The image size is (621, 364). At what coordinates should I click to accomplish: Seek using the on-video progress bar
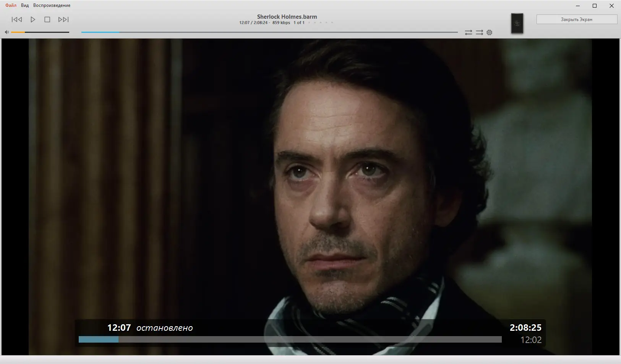(x=290, y=340)
